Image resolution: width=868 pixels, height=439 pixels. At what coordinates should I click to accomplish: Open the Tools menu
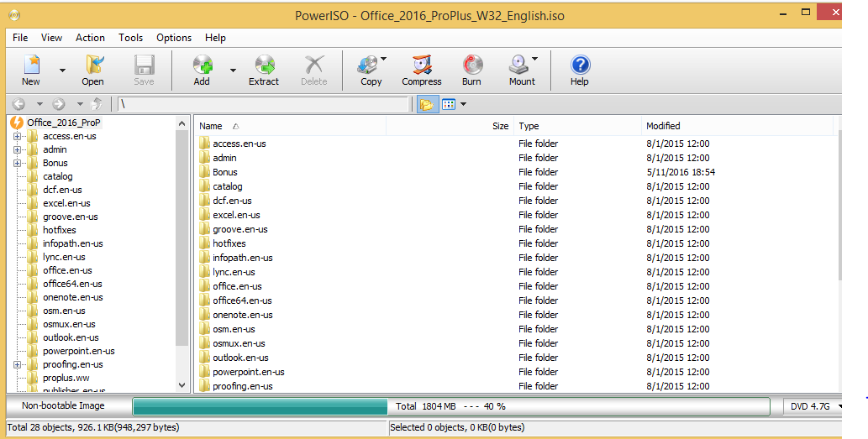(x=130, y=38)
